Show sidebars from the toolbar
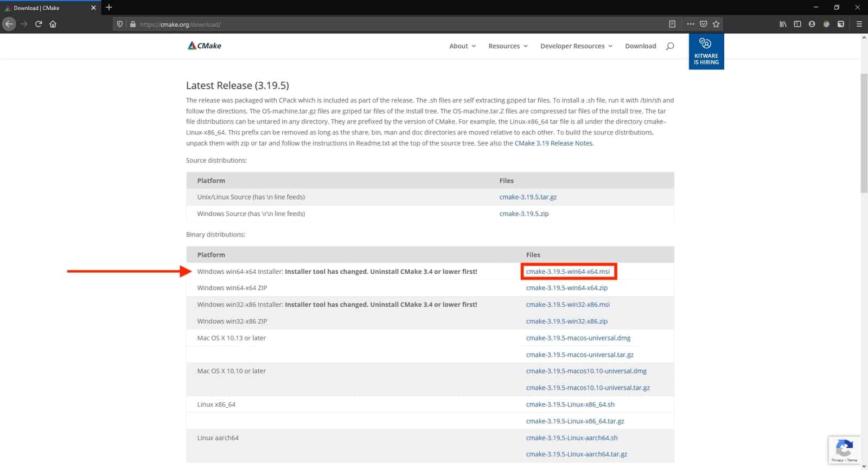The height and width of the screenshot is (470, 868). [x=797, y=24]
